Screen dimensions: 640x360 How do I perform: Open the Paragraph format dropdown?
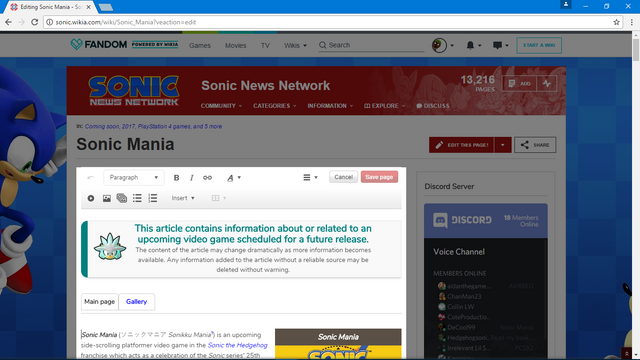click(x=134, y=178)
